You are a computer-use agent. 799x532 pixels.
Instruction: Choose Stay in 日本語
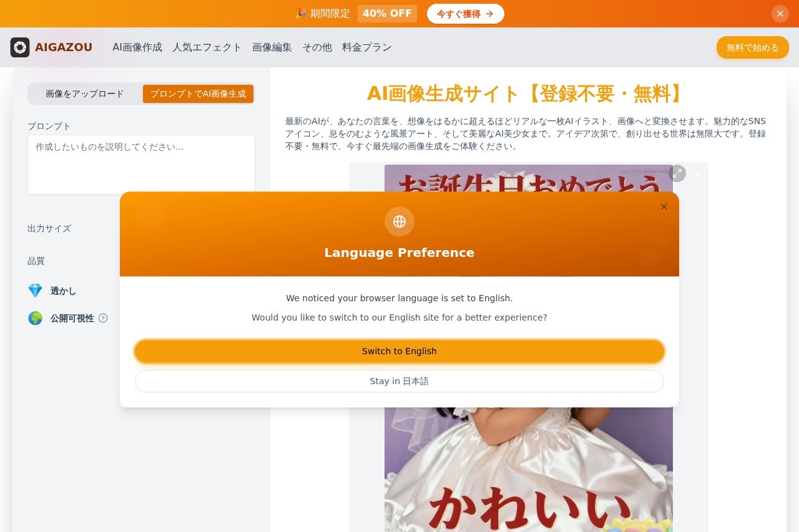pyautogui.click(x=399, y=381)
